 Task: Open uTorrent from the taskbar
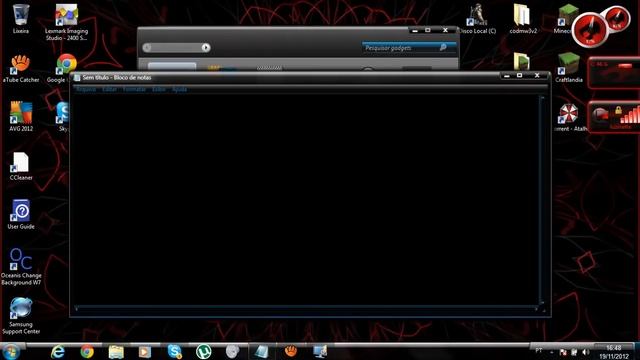pos(204,351)
